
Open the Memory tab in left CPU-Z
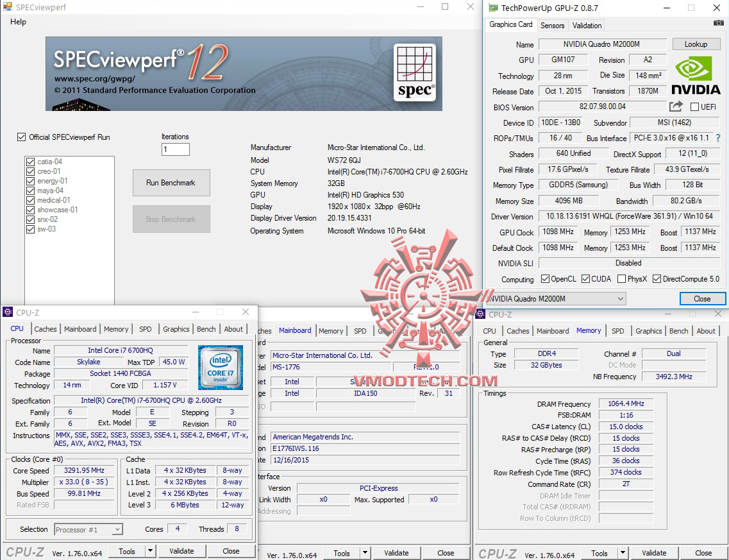116,329
